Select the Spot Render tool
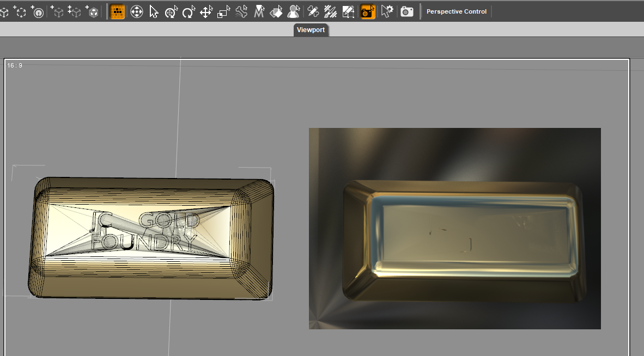Image resolution: width=644 pixels, height=356 pixels. click(348, 12)
